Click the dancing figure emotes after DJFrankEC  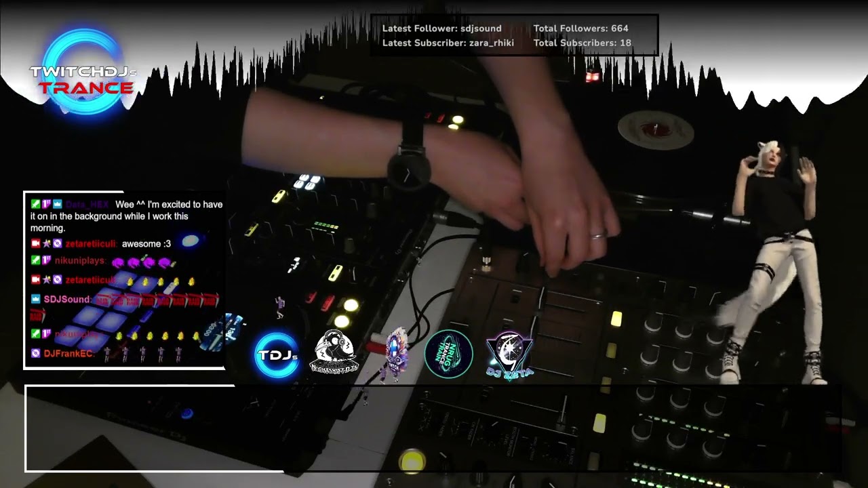coord(142,354)
